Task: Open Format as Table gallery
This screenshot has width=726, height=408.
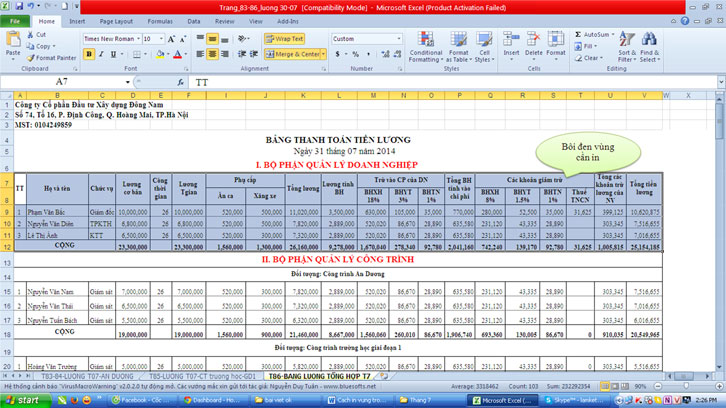Action: (x=458, y=47)
